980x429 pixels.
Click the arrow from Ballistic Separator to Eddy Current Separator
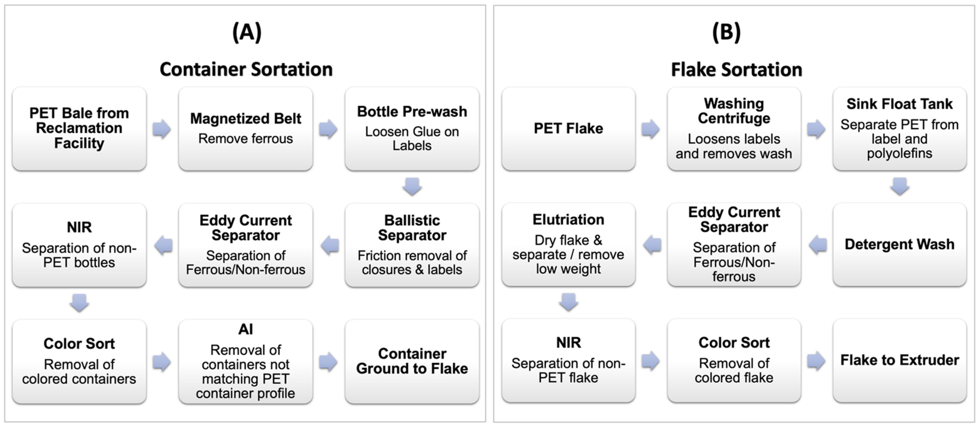(x=330, y=245)
